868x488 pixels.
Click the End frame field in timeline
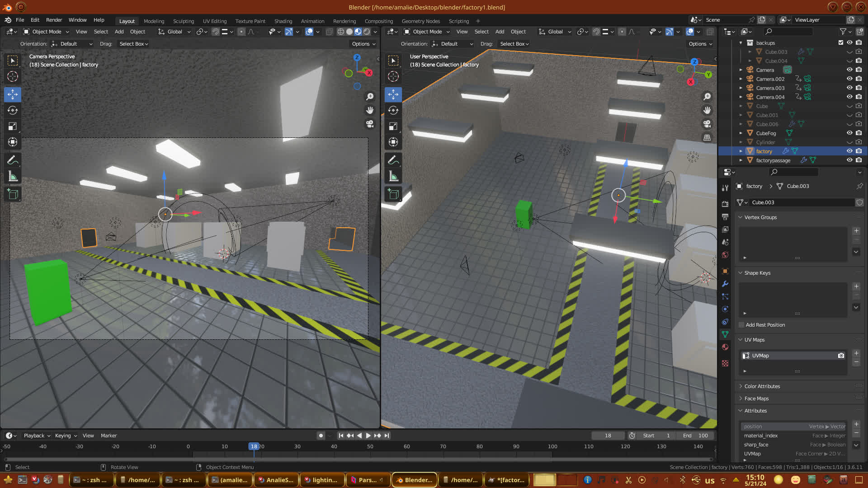tap(695, 436)
